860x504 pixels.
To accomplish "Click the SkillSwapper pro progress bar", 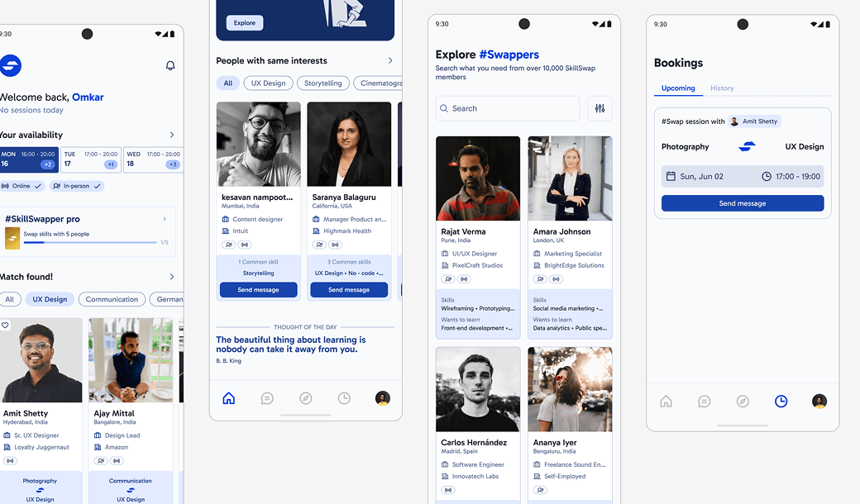I will [90, 242].
